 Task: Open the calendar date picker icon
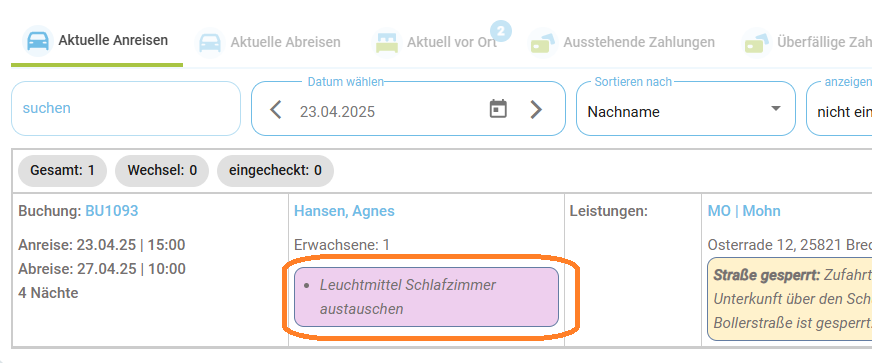click(x=498, y=109)
